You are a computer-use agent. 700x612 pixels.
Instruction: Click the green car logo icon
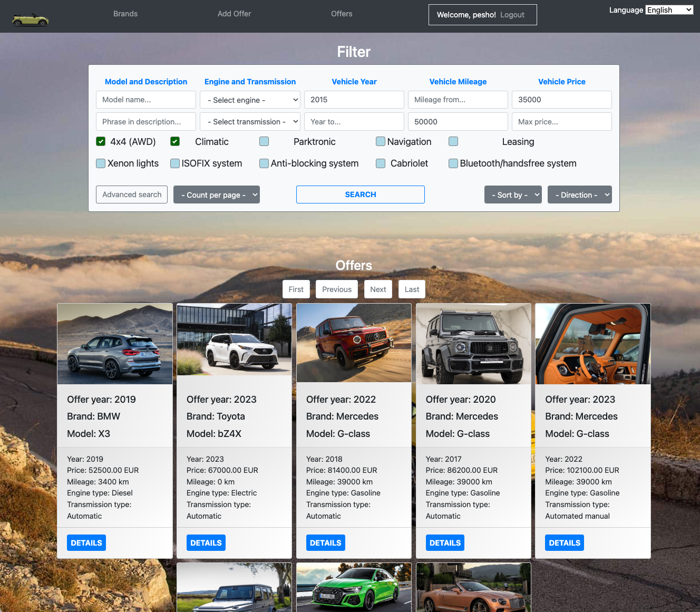click(x=31, y=20)
